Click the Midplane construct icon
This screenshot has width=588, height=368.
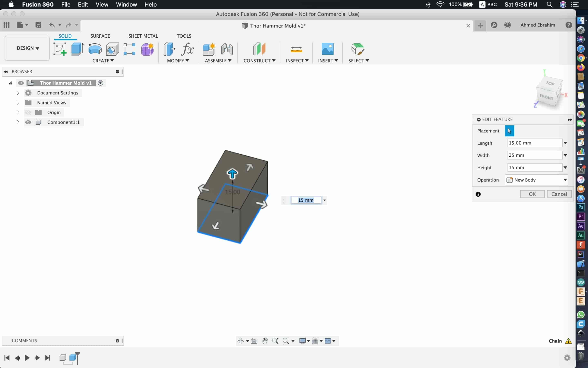click(259, 49)
